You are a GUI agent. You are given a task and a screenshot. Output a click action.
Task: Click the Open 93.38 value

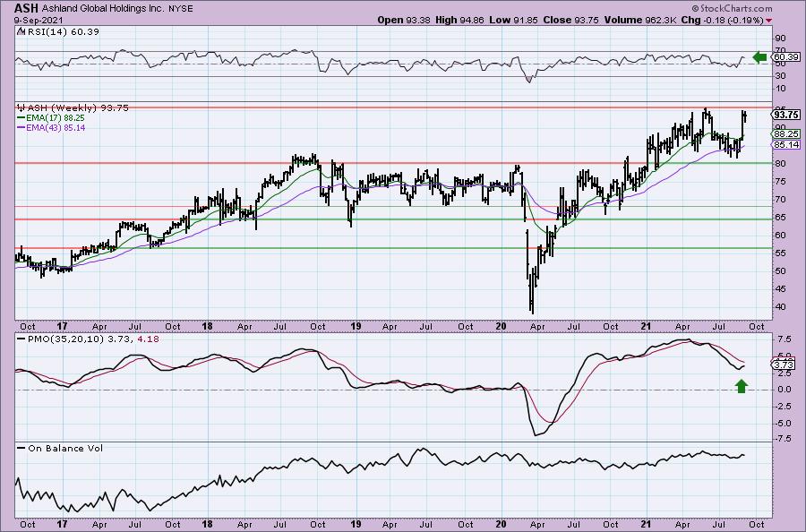tap(404, 20)
